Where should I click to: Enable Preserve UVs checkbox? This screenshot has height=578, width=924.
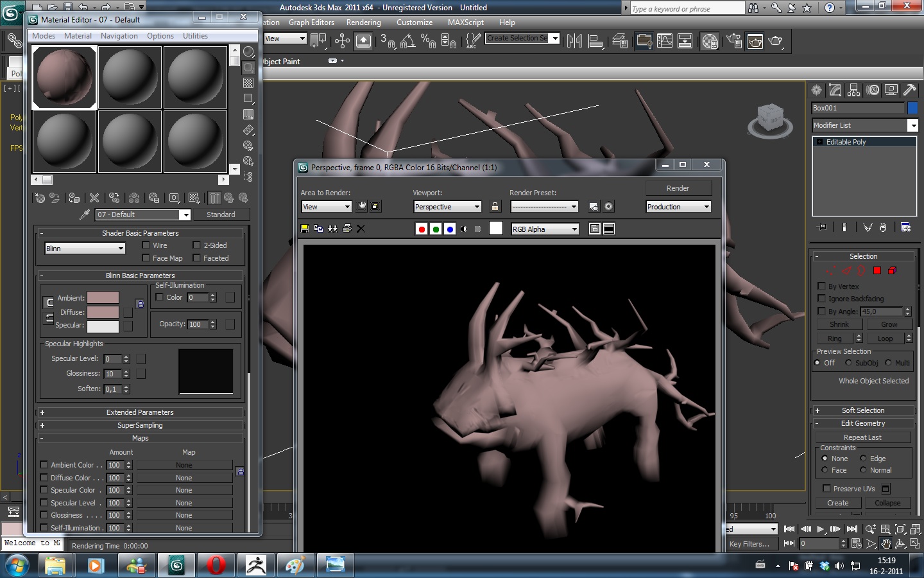826,489
